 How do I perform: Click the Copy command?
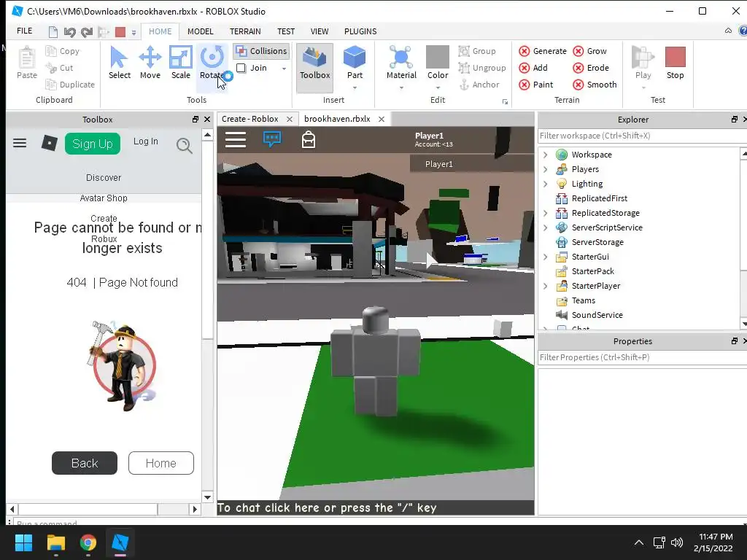coord(63,51)
